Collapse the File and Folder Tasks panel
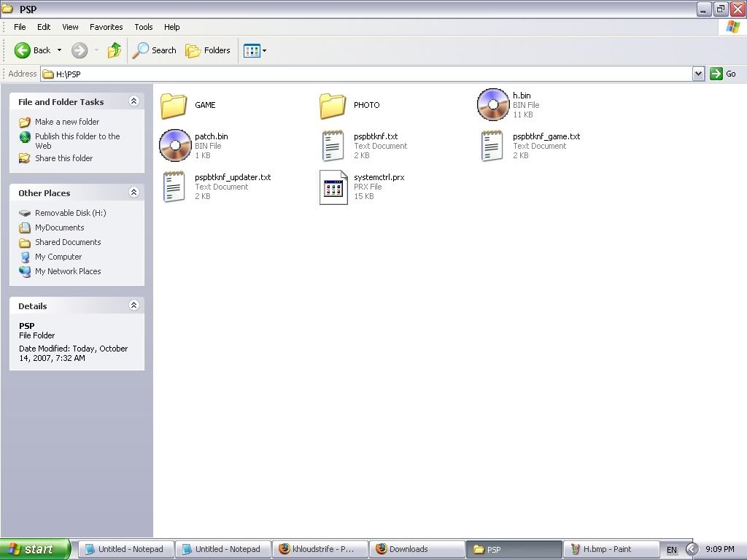 pos(133,101)
